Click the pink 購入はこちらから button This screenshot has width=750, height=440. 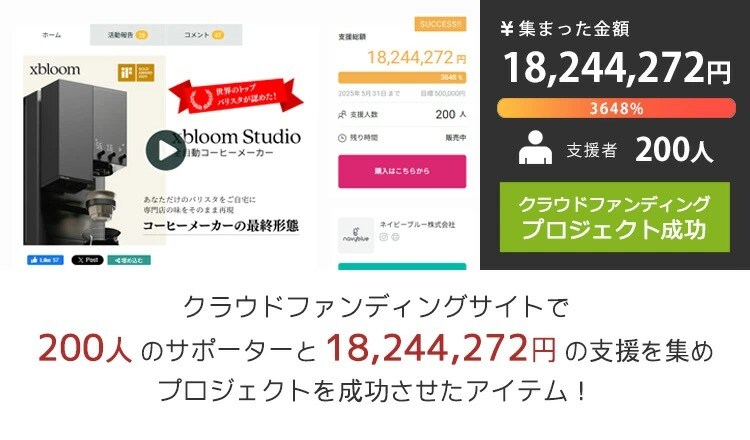click(402, 171)
